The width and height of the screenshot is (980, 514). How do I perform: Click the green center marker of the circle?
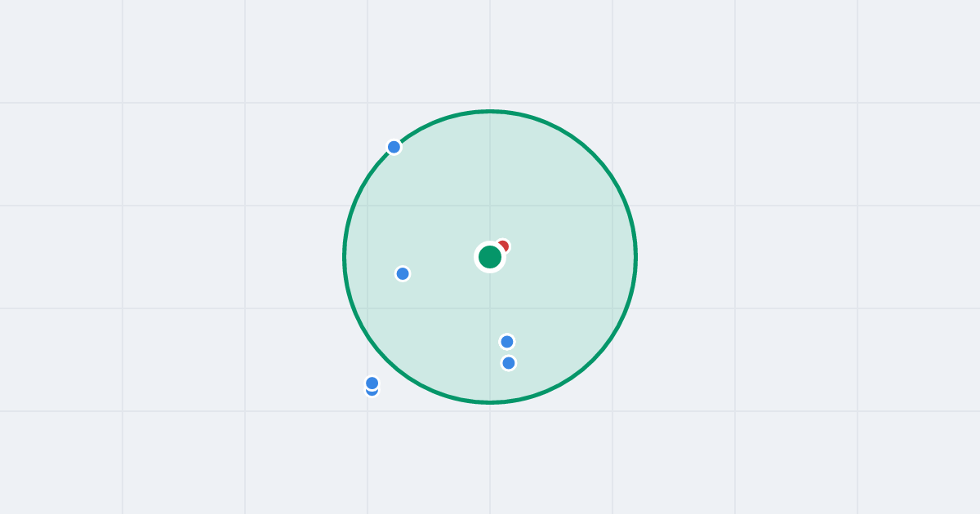pos(490,257)
